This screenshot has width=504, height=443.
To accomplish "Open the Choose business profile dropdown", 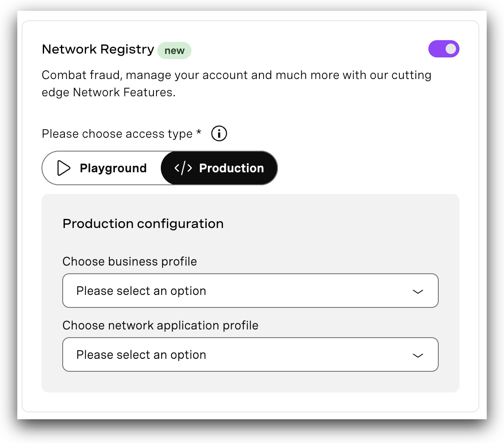I will pos(251,291).
